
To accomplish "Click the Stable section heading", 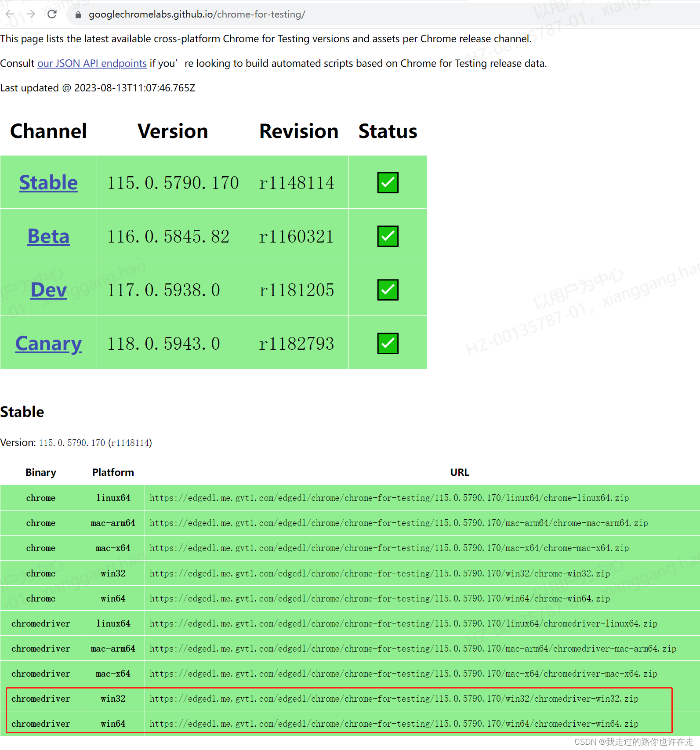I will [x=22, y=412].
